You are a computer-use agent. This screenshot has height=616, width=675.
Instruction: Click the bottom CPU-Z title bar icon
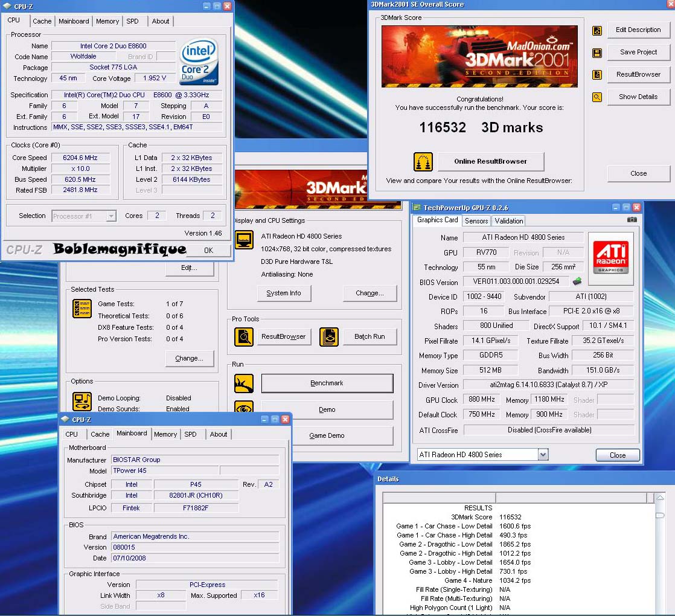(x=65, y=419)
